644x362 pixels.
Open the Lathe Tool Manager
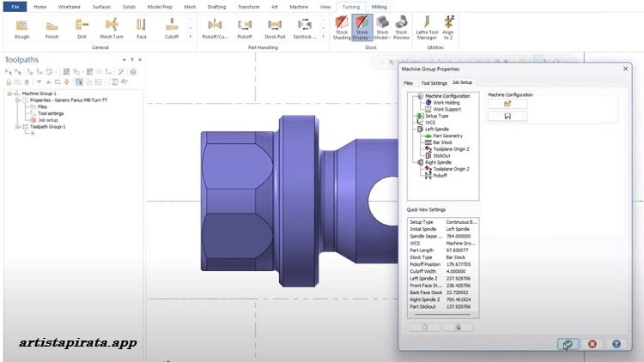(x=427, y=27)
